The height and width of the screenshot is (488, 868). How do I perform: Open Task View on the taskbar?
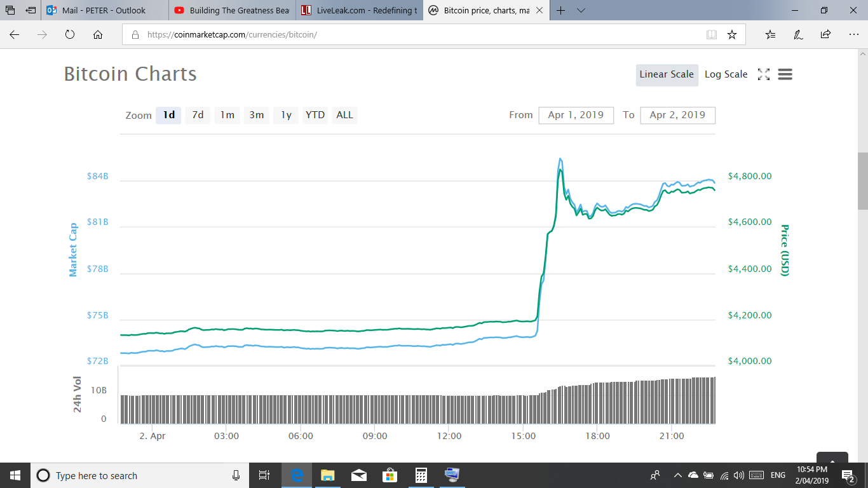tap(264, 475)
